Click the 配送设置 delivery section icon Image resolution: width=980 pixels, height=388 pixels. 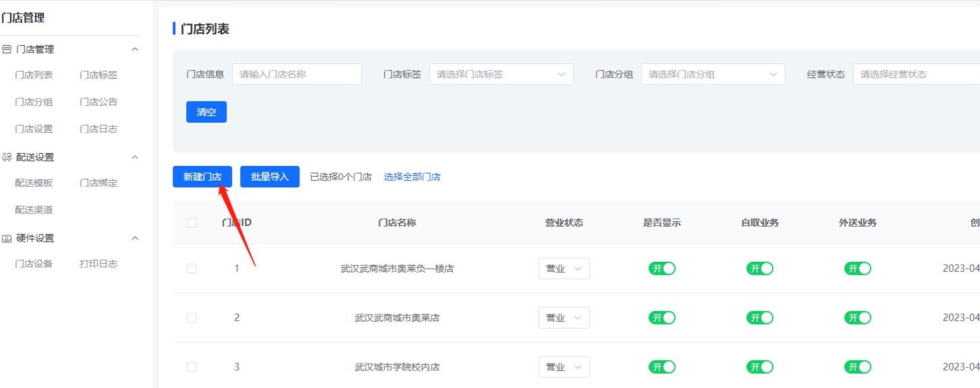tap(7, 157)
